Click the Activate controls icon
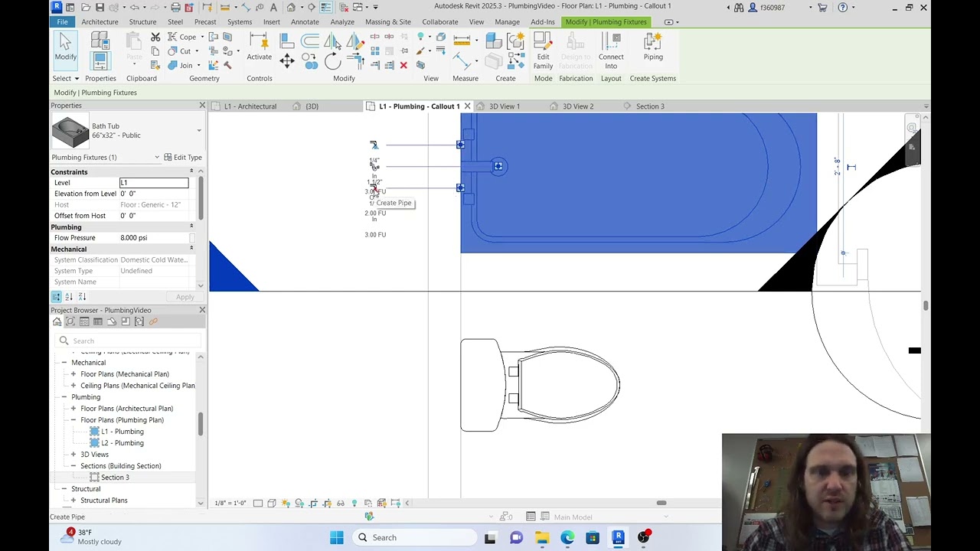The width and height of the screenshot is (980, 551). [259, 46]
